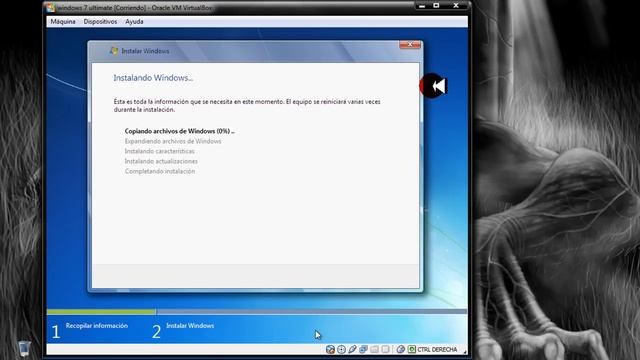Open the Máquina menu
Image resolution: width=640 pixels, height=360 pixels.
click(x=63, y=22)
